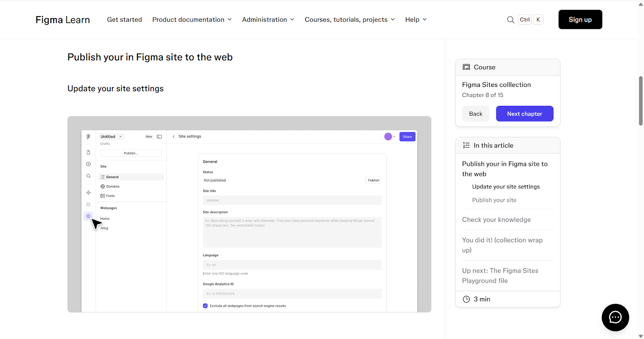644x339 pixels.
Task: Jump to the Publish your site section
Action: click(494, 200)
